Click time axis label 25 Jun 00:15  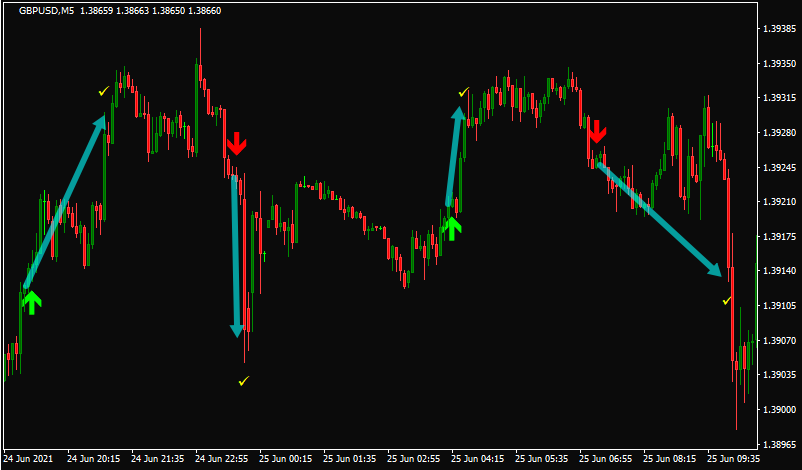pyautogui.click(x=285, y=459)
